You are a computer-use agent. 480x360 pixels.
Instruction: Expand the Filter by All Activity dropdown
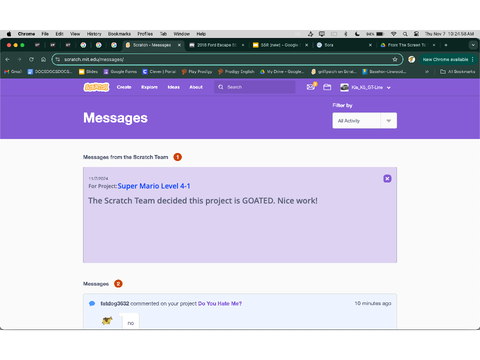[x=364, y=121]
